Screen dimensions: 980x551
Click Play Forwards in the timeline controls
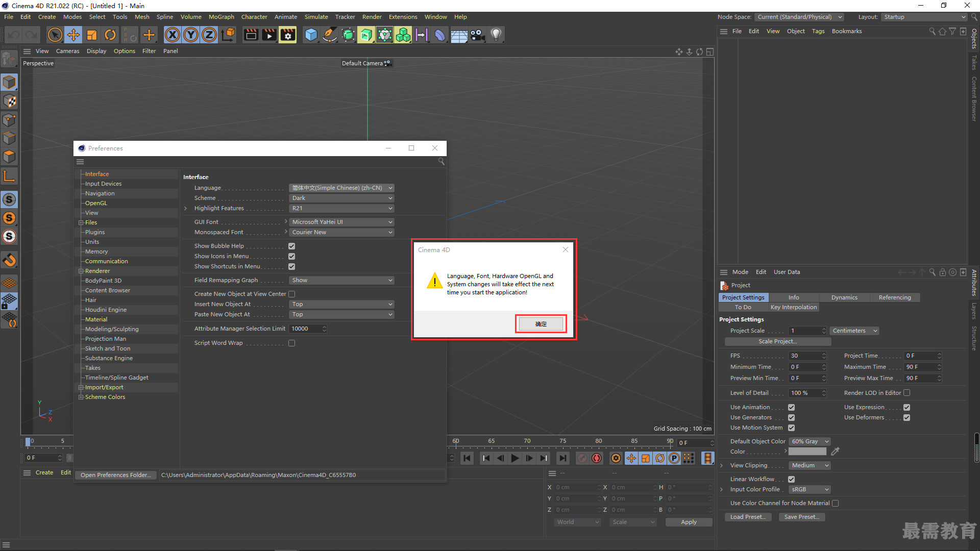click(x=515, y=458)
